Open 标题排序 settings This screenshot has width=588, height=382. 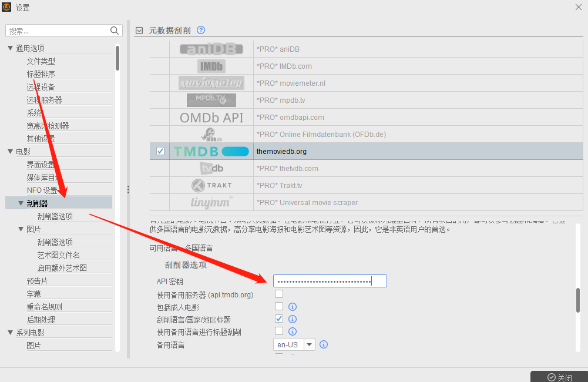click(41, 74)
